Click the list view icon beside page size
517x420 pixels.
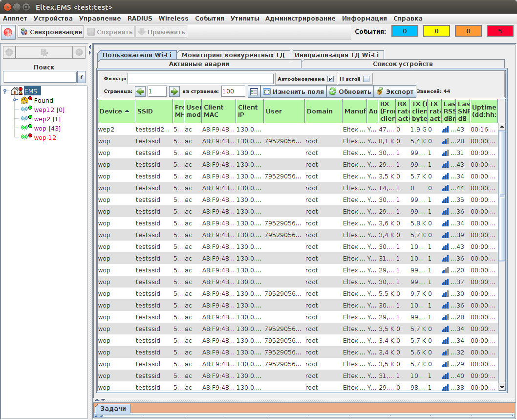[x=254, y=91]
